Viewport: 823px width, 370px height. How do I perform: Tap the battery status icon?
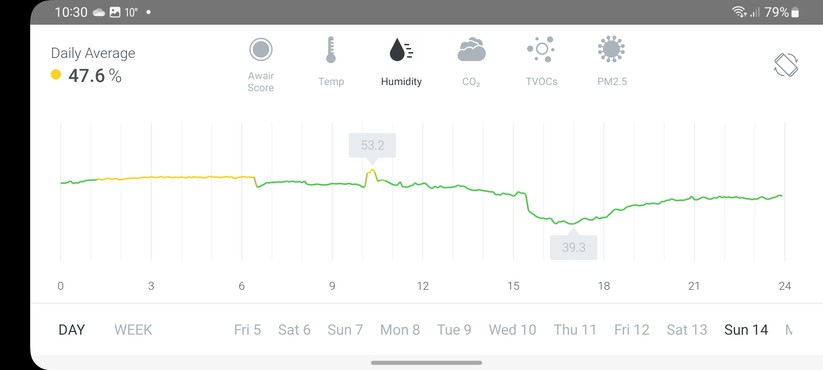click(795, 12)
